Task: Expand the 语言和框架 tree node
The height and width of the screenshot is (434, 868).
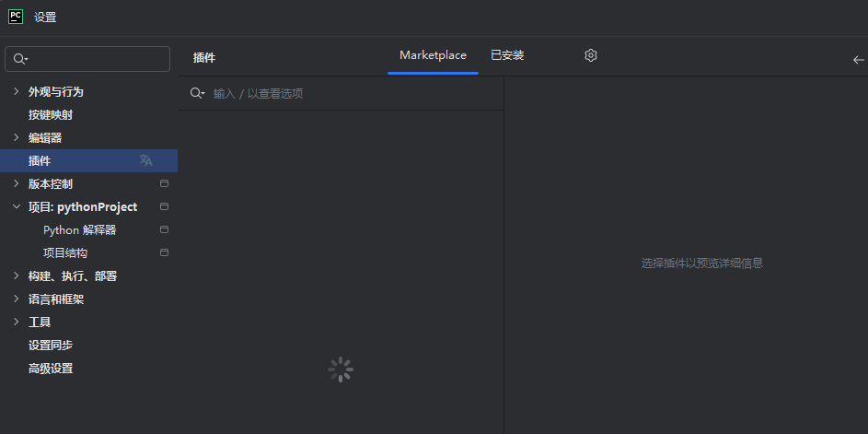Action: pos(16,299)
